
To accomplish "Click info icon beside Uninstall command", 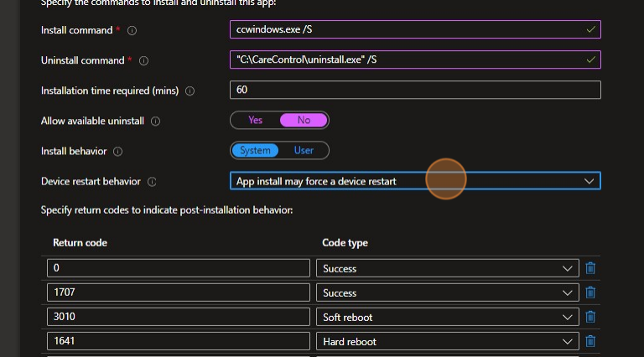I will pyautogui.click(x=143, y=60).
